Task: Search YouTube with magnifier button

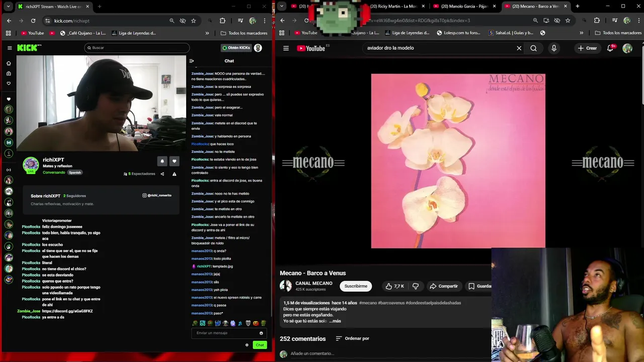Action: (533, 48)
